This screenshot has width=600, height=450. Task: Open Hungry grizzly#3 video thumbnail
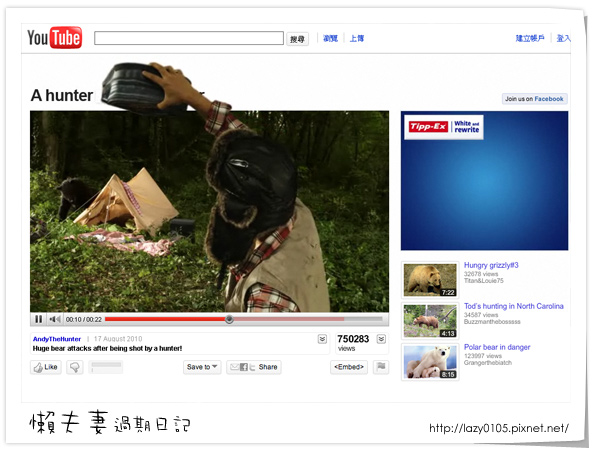tap(430, 280)
